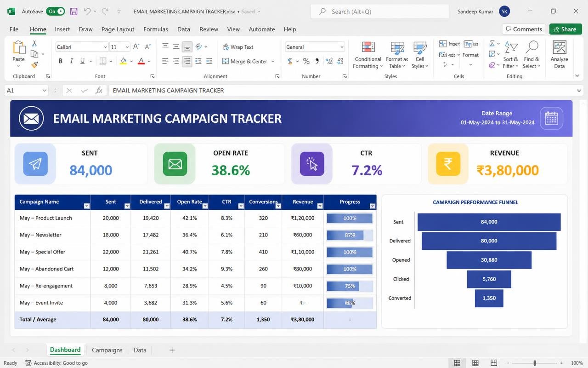588x368 pixels.
Task: Click the AutoSum sigma icon
Action: (492, 43)
